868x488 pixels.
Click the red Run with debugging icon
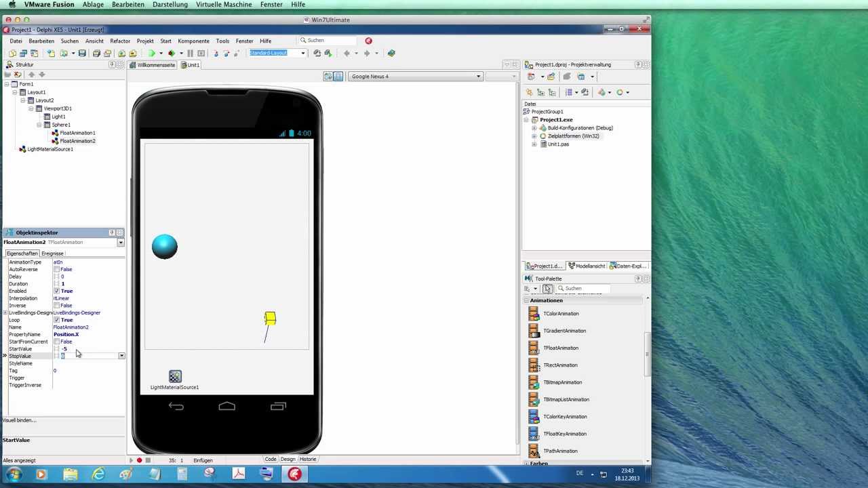coord(171,54)
